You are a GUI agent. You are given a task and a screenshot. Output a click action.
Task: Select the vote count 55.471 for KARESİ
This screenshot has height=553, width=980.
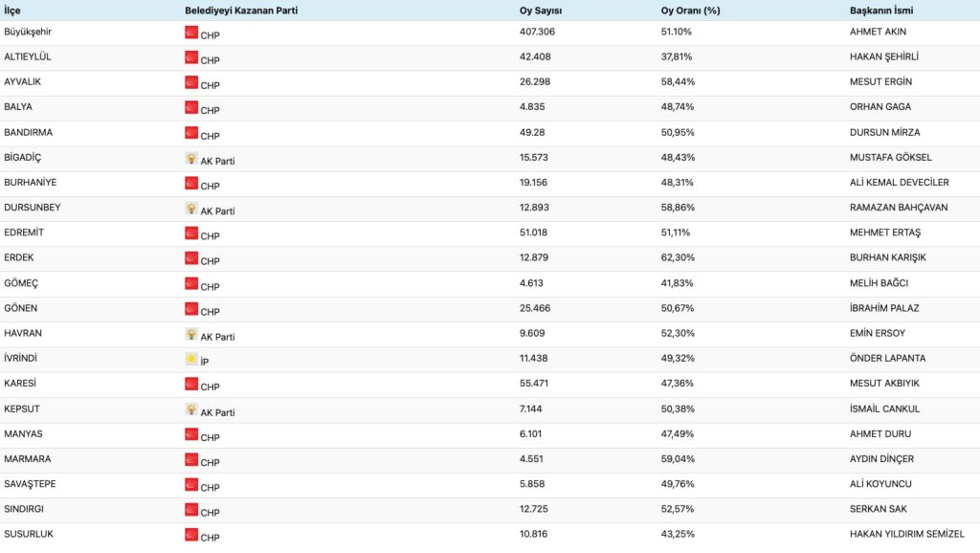[535, 383]
